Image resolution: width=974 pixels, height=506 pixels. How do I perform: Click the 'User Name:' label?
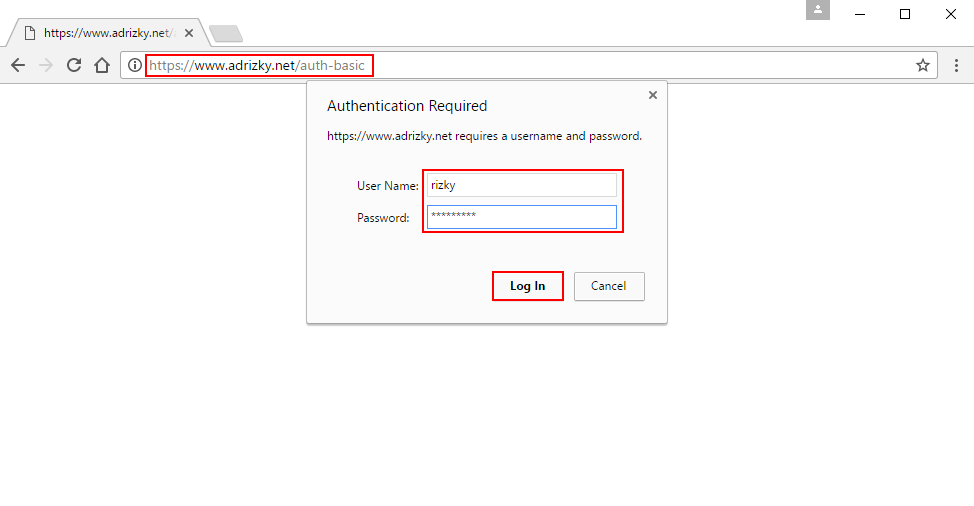pyautogui.click(x=388, y=186)
